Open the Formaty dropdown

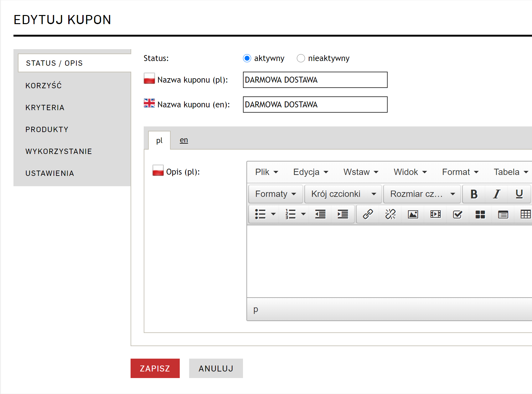point(276,194)
